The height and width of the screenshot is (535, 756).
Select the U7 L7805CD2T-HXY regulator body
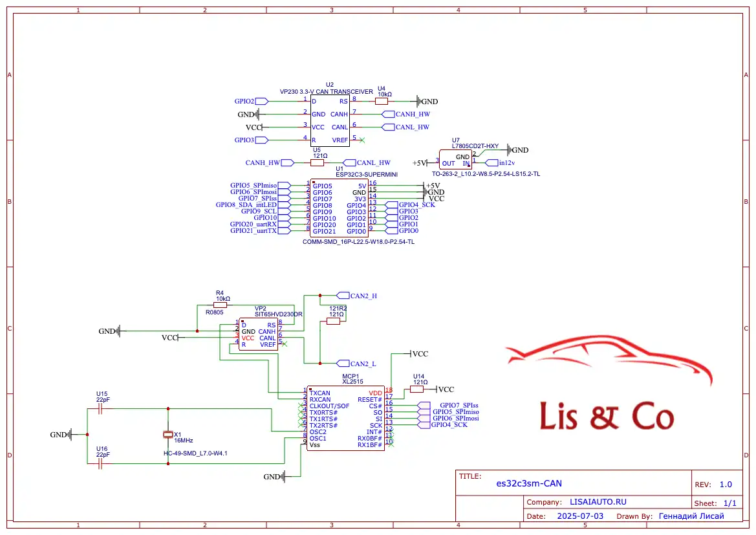coord(456,160)
